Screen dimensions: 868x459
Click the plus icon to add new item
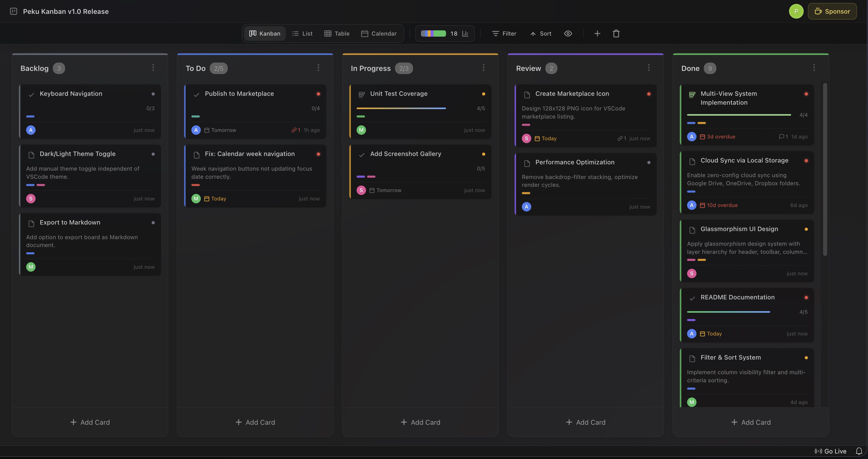pos(597,33)
